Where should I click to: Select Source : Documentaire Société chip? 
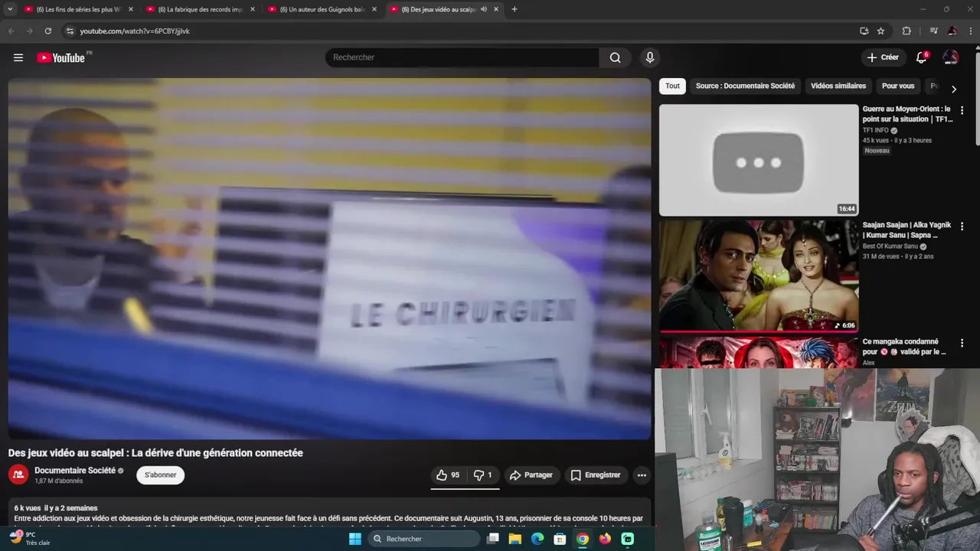[745, 86]
